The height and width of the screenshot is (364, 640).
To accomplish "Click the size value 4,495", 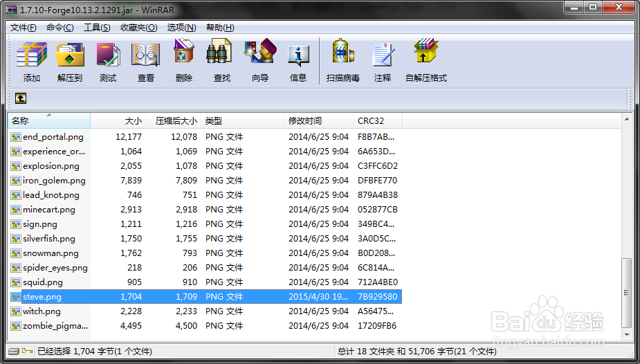I will coord(131,326).
